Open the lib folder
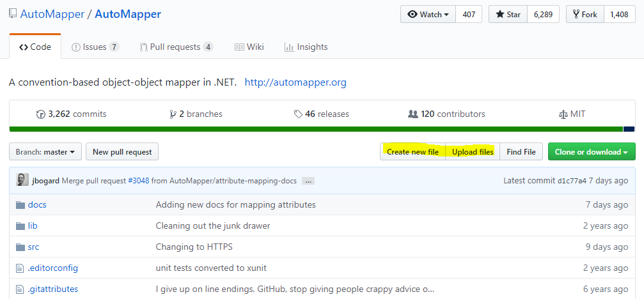Image resolution: width=644 pixels, height=299 pixels. (33, 226)
